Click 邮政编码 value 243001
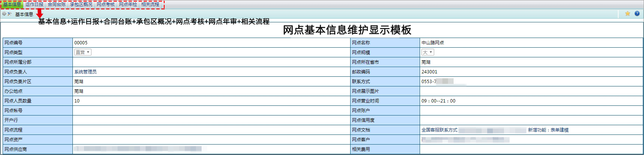Viewport: 644px width, 155px height. coord(429,72)
